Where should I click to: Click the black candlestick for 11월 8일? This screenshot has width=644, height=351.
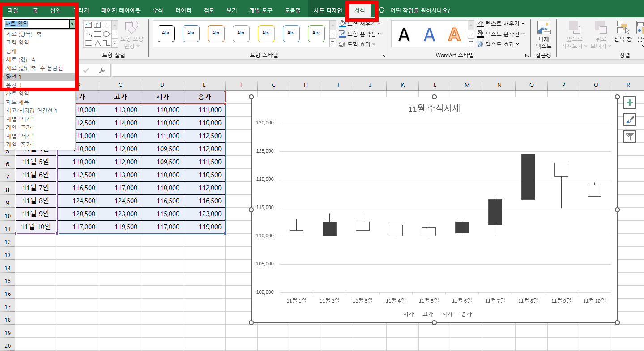528,177
